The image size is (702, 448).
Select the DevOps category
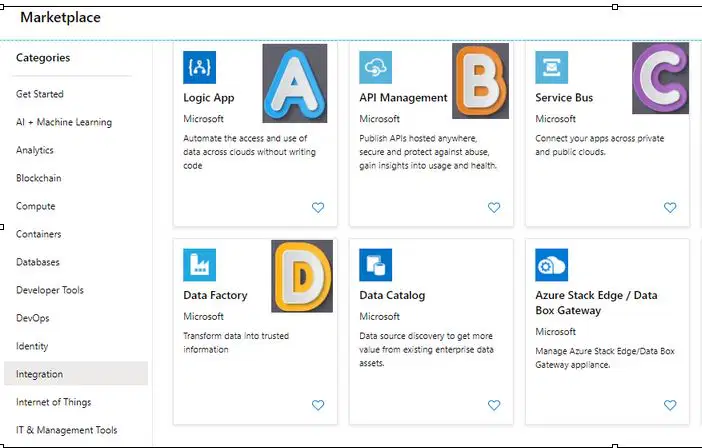33,318
